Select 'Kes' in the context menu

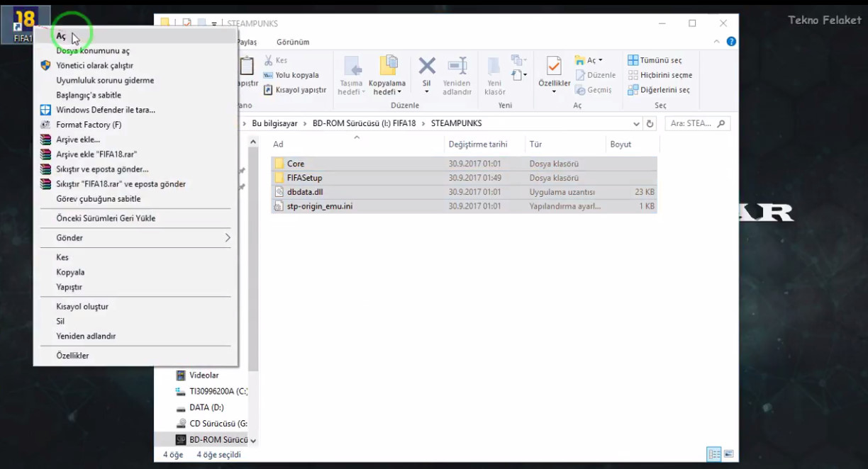pos(135,258)
